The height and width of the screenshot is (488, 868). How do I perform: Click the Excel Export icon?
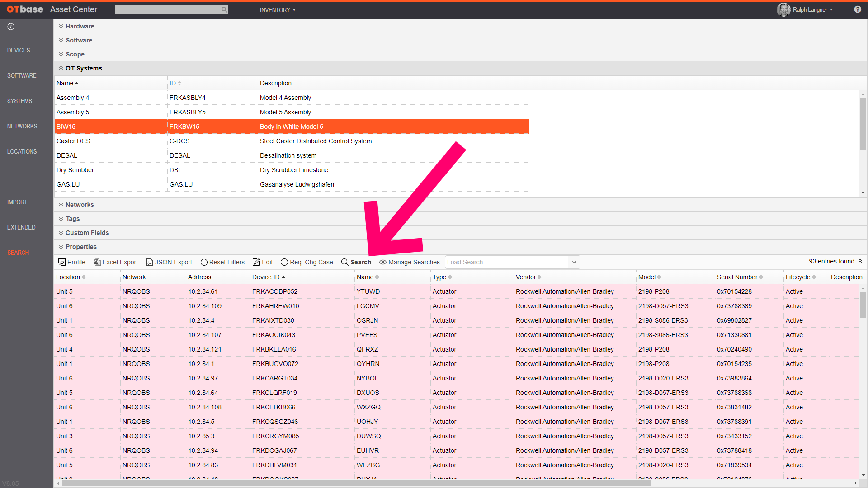point(115,262)
